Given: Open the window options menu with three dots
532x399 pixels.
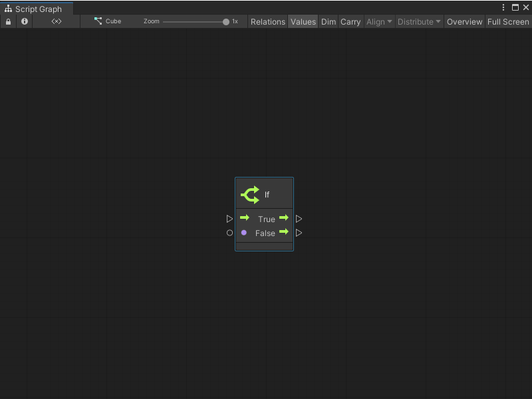Looking at the screenshot, I should point(503,7).
